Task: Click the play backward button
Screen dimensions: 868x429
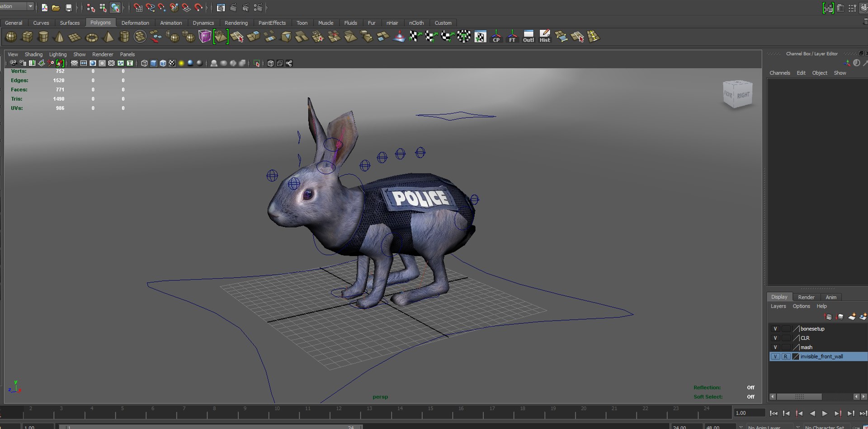Action: point(812,413)
